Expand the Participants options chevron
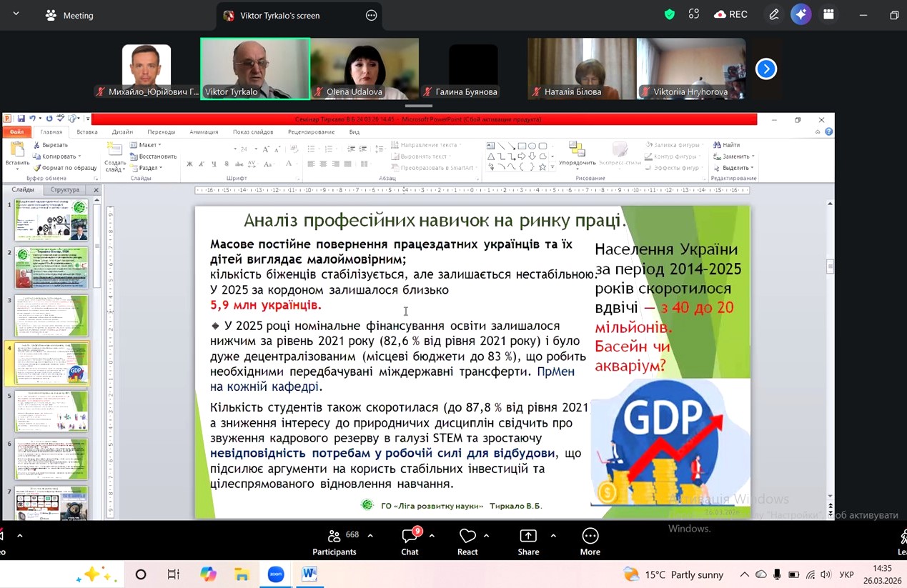The height and width of the screenshot is (588, 907). point(370,536)
